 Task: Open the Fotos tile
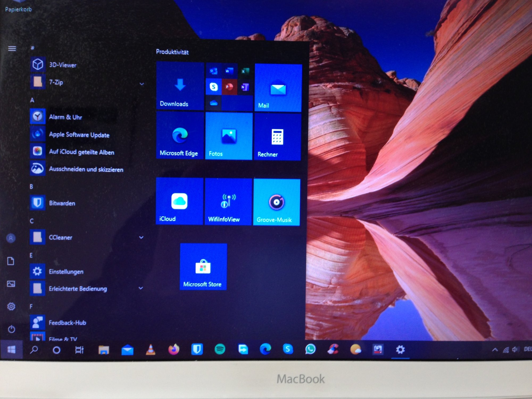229,136
